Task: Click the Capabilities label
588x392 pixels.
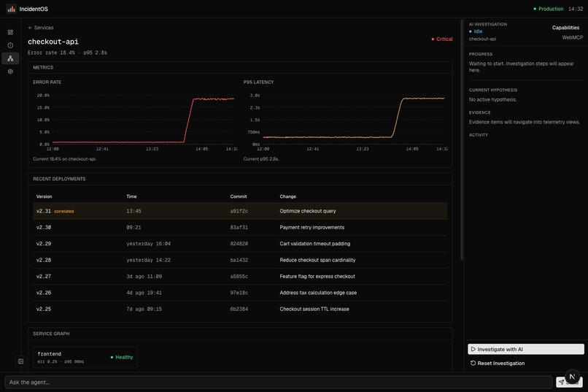Action: [x=565, y=28]
